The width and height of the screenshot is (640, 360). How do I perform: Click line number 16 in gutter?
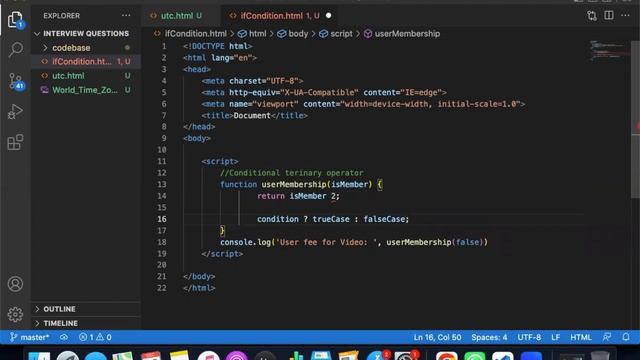pos(162,219)
